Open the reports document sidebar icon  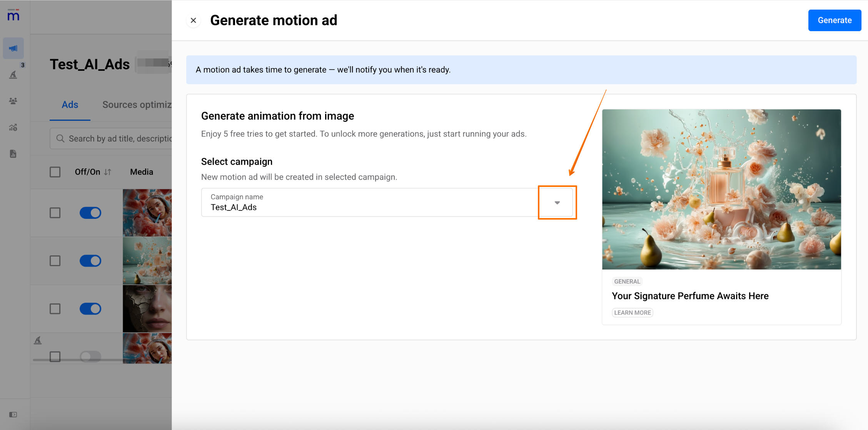tap(13, 154)
